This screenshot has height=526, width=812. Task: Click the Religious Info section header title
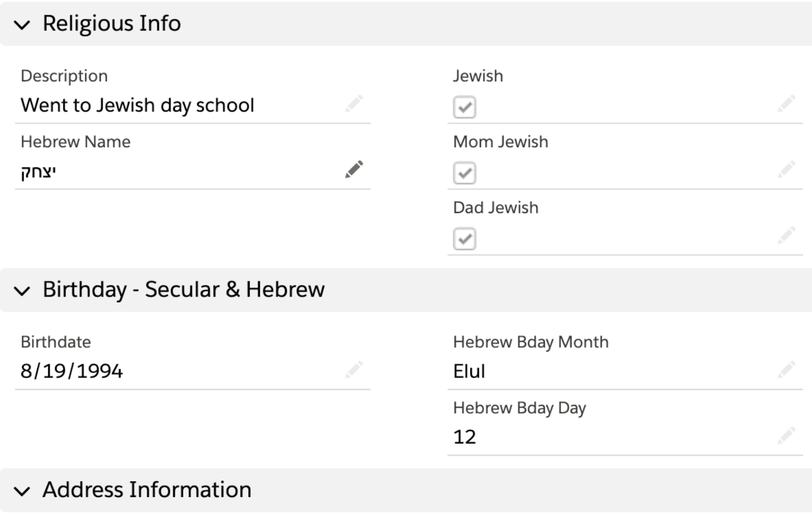coord(112,23)
